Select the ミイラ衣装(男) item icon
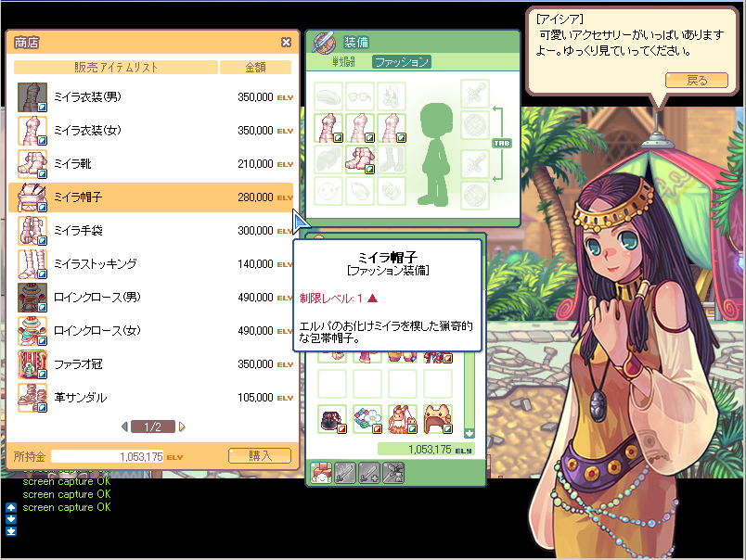Viewport: 746px width, 560px height. click(x=32, y=97)
